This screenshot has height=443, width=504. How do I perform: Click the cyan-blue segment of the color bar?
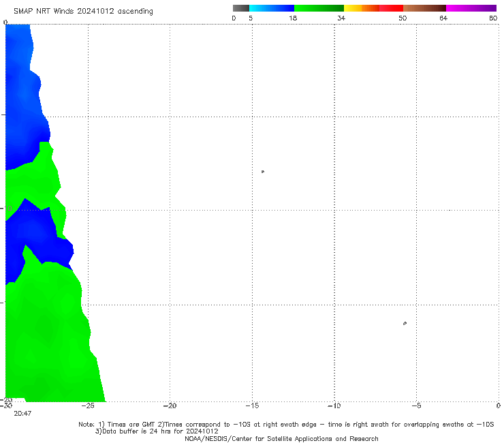(272, 8)
